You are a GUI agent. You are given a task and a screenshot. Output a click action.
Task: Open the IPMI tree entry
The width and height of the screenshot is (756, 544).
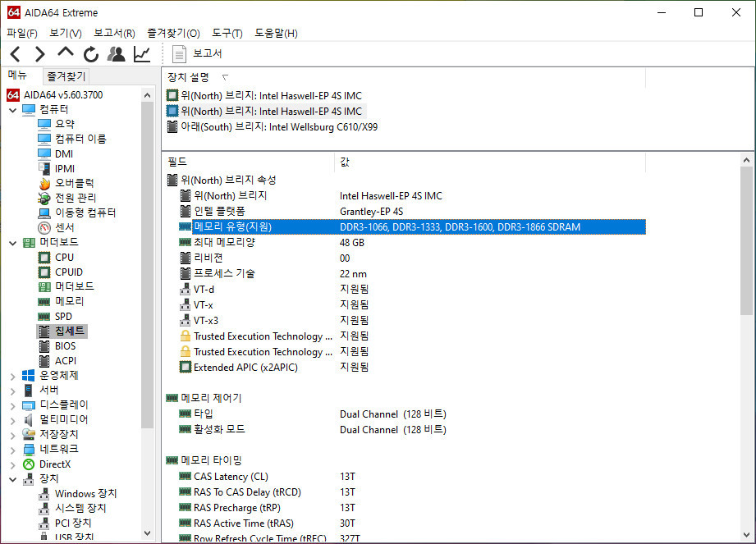[x=65, y=169]
